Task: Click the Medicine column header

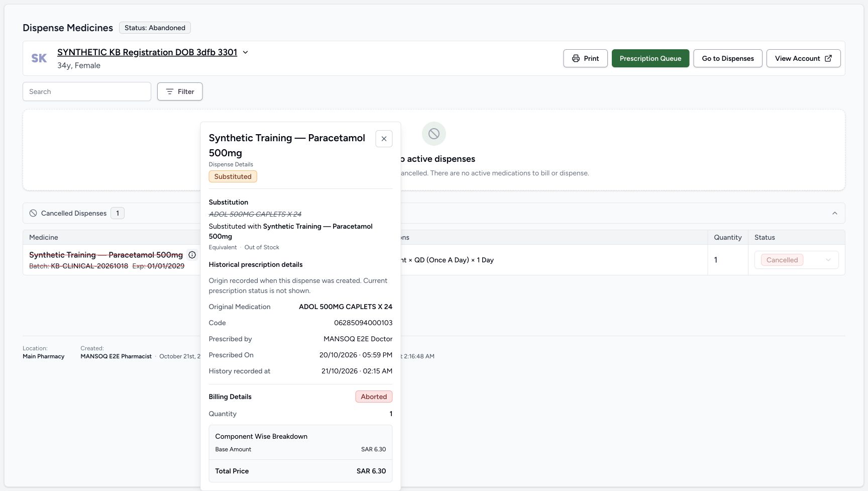Action: (x=44, y=237)
